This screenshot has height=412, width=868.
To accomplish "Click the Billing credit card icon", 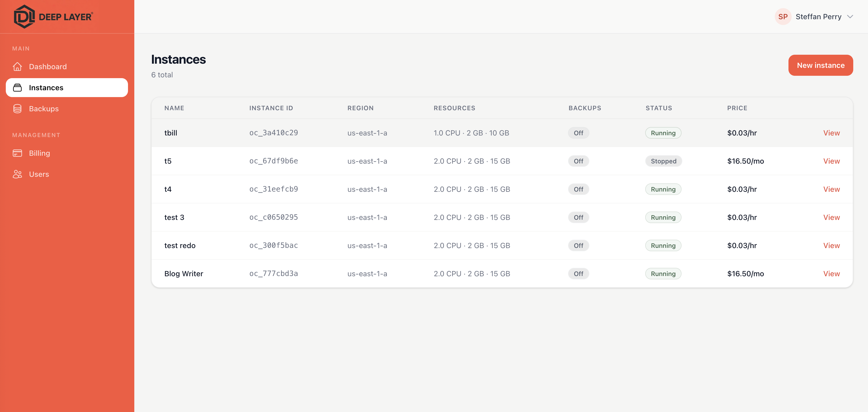I will [x=17, y=153].
